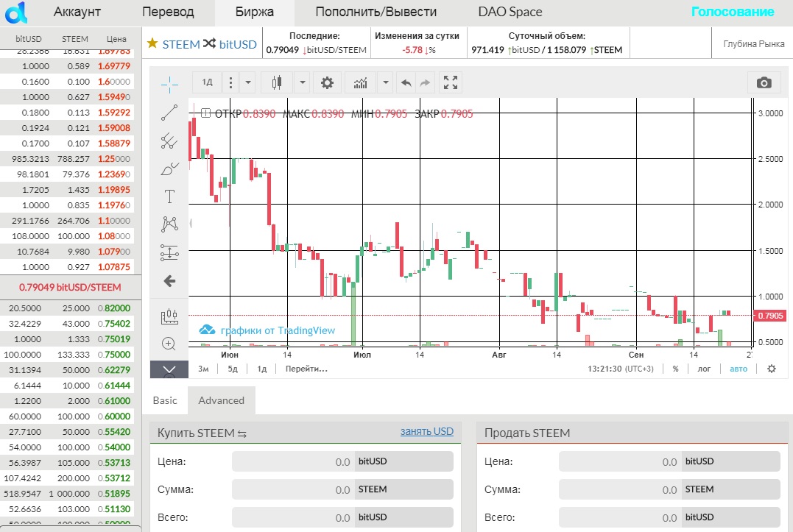Open the interval options three-dot menu
Image resolution: width=793 pixels, height=532 pixels.
pos(230,82)
